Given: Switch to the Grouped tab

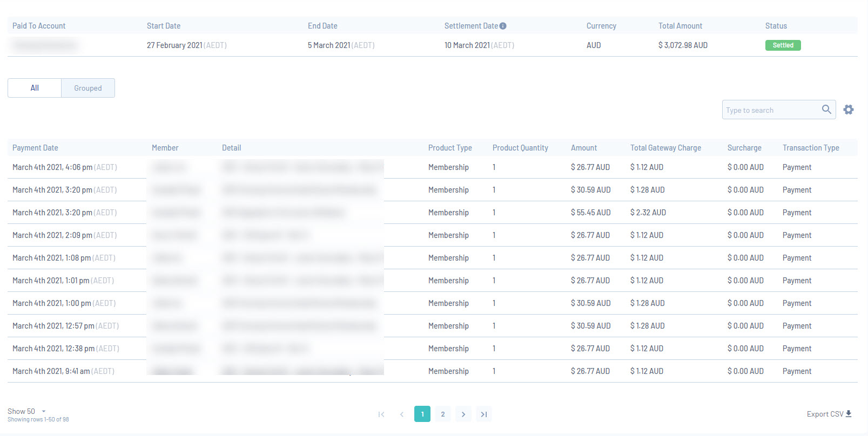Looking at the screenshot, I should tap(88, 88).
